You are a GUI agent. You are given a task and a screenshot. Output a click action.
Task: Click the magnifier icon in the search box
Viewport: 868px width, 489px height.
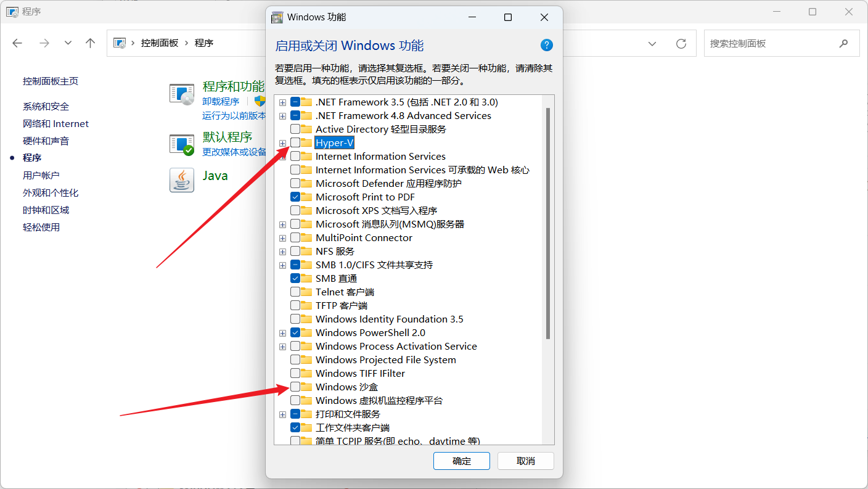(x=843, y=44)
